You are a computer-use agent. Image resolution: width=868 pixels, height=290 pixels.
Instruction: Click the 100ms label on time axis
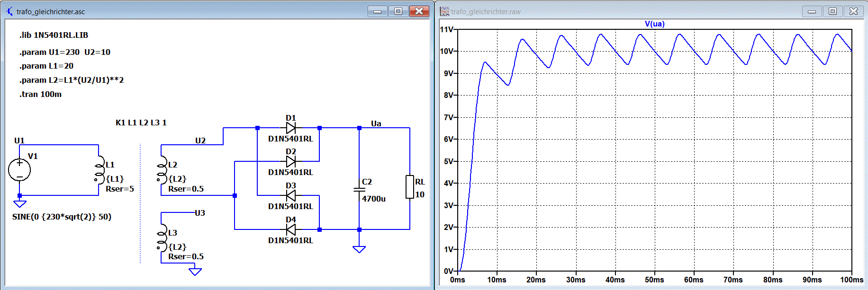[x=851, y=280]
